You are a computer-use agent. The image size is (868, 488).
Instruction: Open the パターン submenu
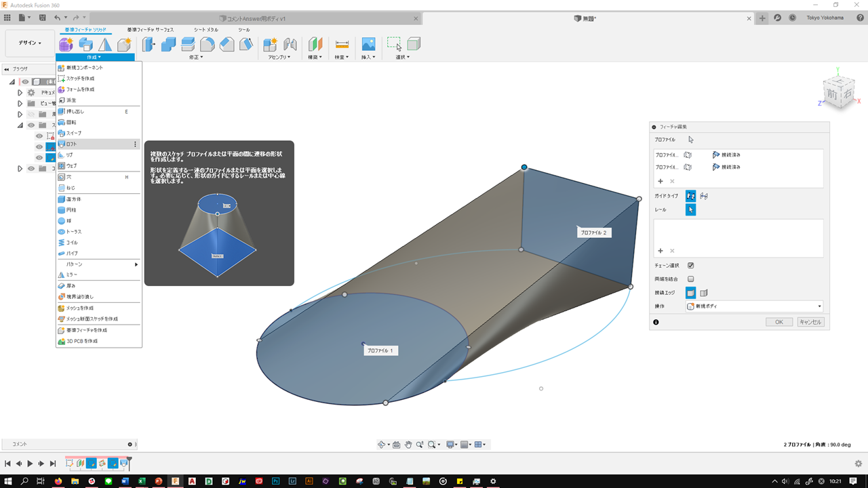(99, 264)
